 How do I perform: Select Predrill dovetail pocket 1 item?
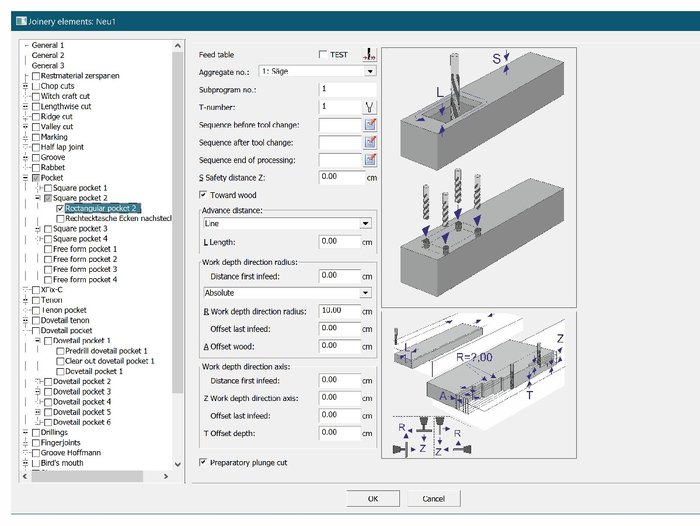point(106,351)
